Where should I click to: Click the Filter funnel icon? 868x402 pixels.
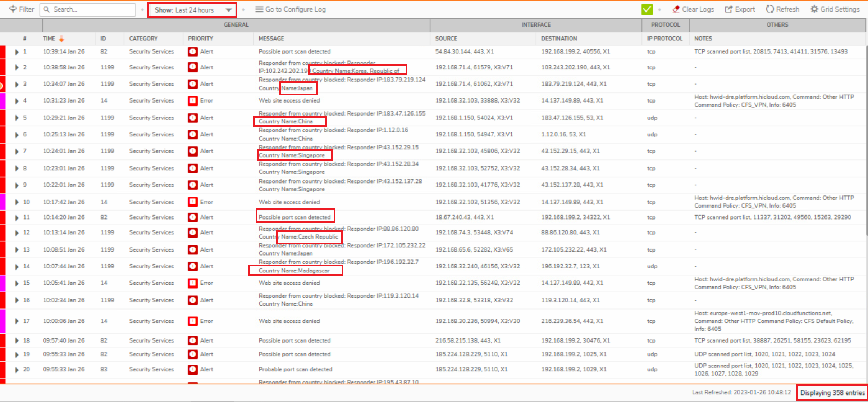[x=13, y=9]
